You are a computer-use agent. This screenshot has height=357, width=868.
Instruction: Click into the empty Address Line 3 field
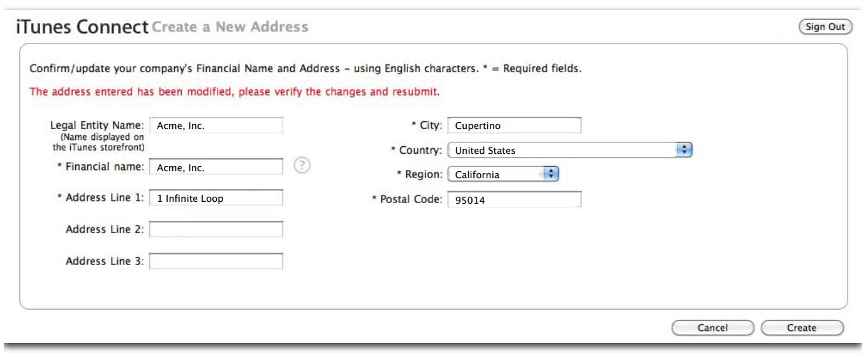pyautogui.click(x=216, y=261)
